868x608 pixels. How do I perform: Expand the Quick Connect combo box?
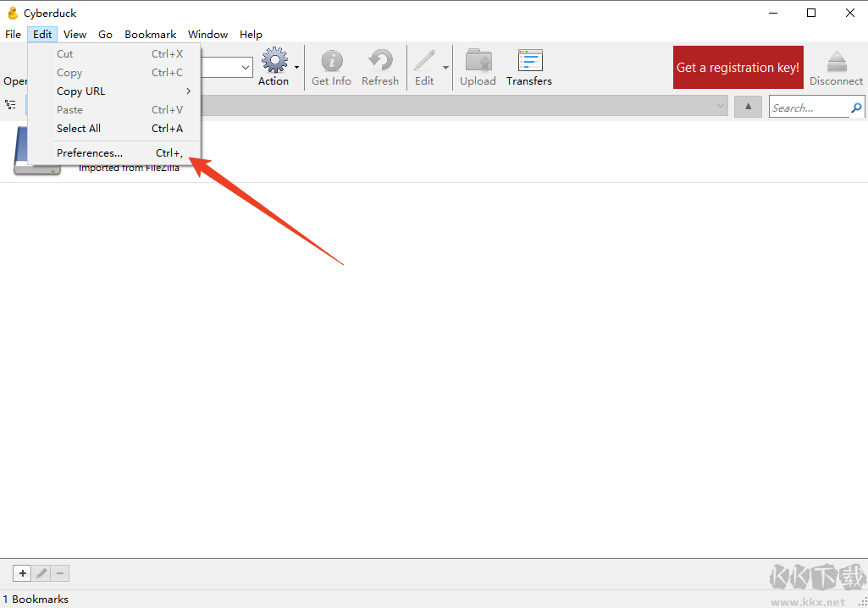click(246, 68)
